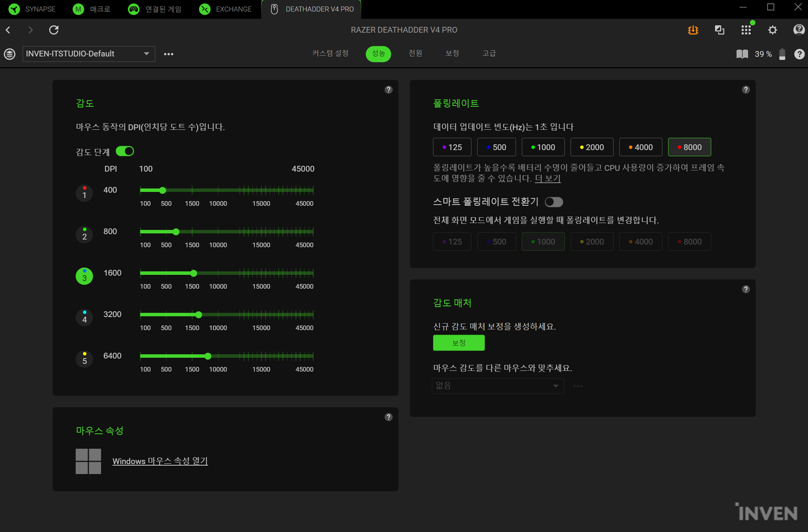Open help for the 감도 매처 panel
Image resolution: width=808 pixels, height=532 pixels.
pyautogui.click(x=746, y=289)
